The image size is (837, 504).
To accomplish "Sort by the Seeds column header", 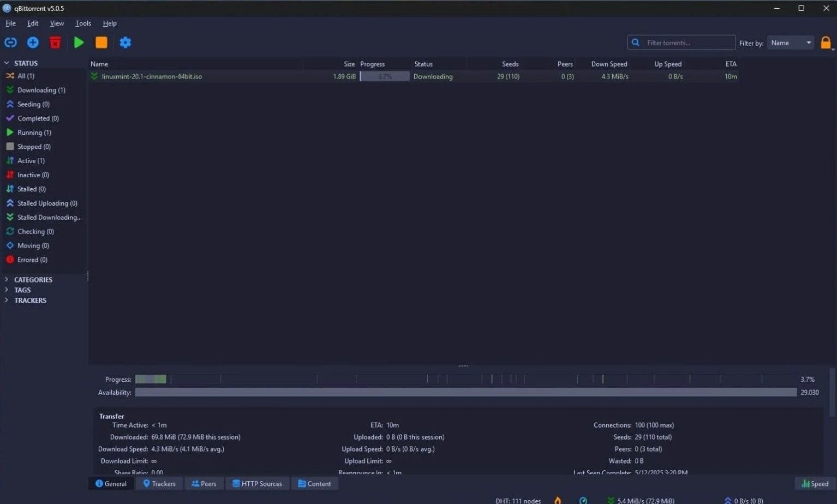I will pyautogui.click(x=494, y=64).
